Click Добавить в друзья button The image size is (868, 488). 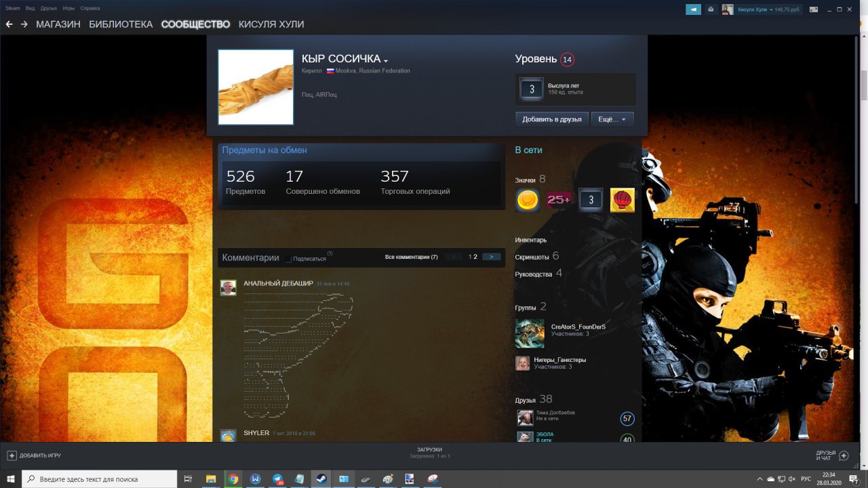(x=552, y=119)
